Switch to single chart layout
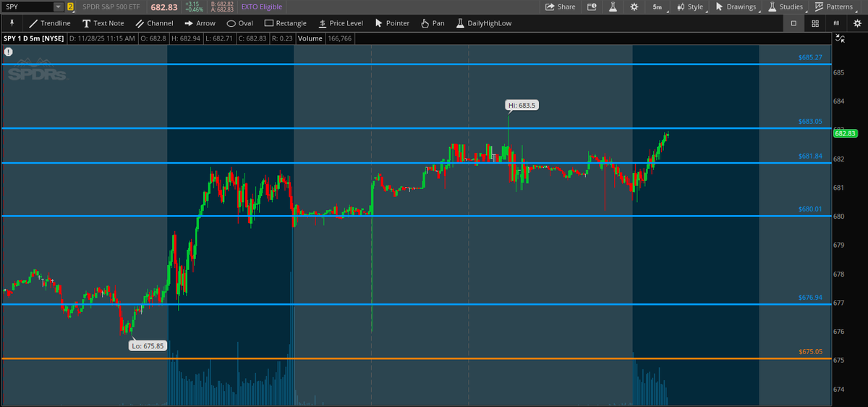The height and width of the screenshot is (407, 868). (x=793, y=23)
